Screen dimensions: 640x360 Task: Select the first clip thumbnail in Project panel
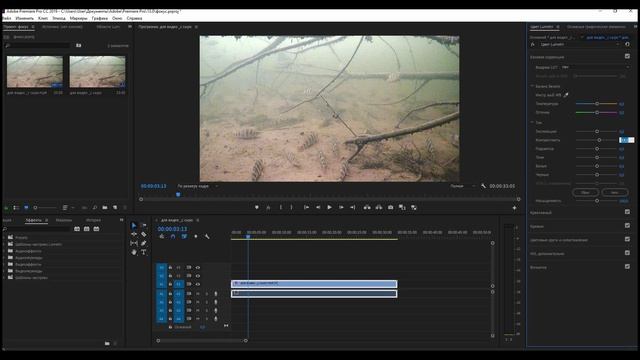pos(35,72)
